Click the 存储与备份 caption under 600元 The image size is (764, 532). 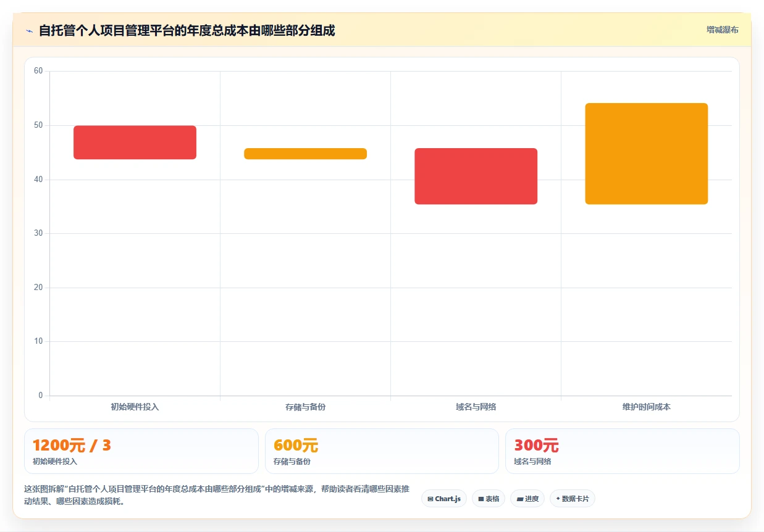pos(292,462)
